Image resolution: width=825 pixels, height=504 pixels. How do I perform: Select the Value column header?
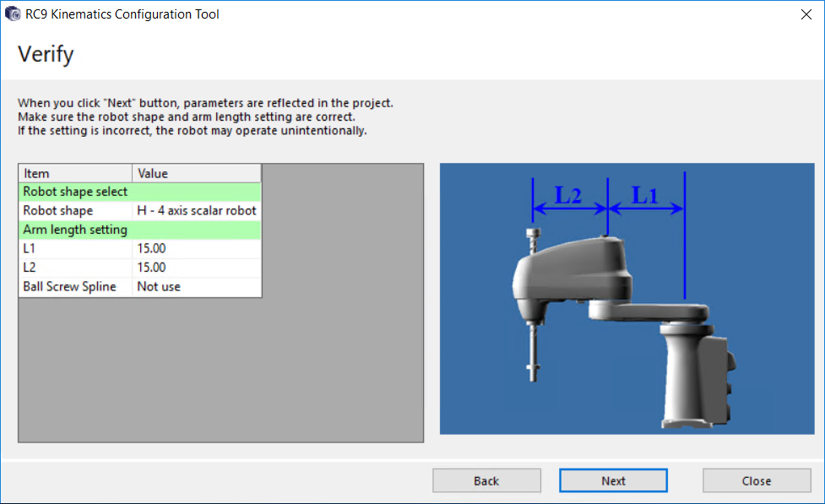pyautogui.click(x=196, y=173)
